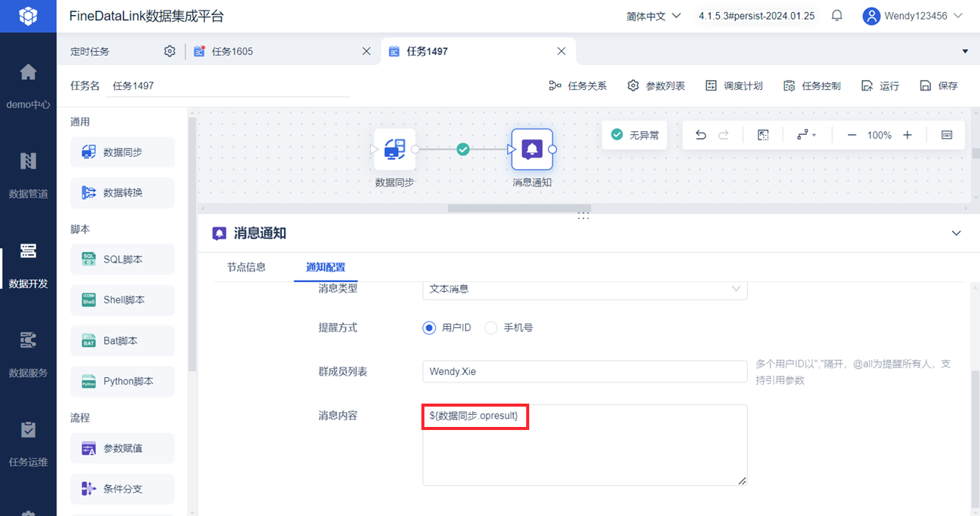Open the 简体中文 language dropdown
980x516 pixels.
tap(654, 16)
